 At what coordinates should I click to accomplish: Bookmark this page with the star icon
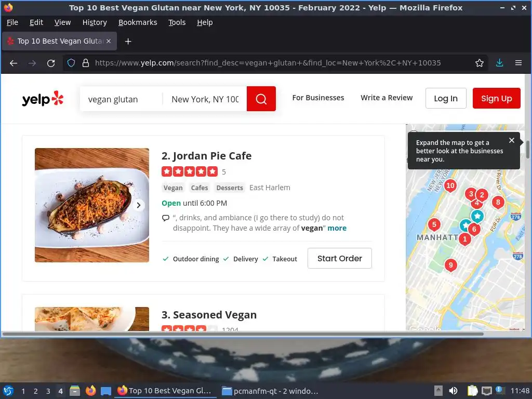[479, 63]
